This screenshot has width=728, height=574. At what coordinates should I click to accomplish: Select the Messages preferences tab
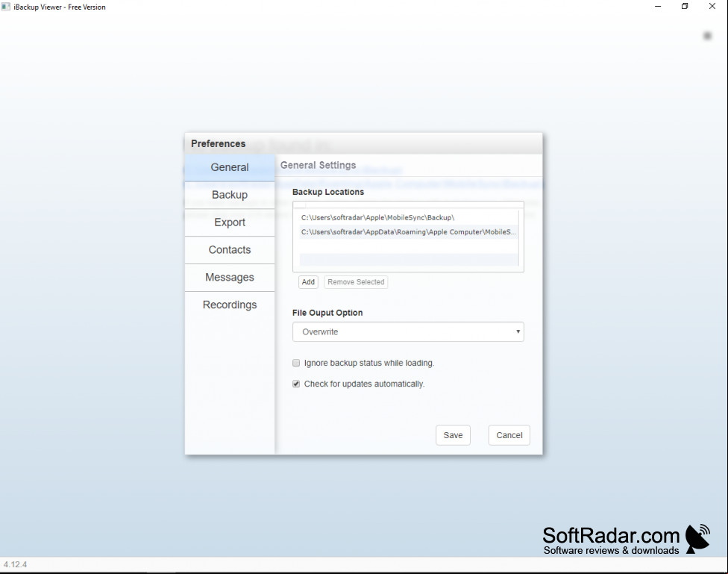point(230,277)
